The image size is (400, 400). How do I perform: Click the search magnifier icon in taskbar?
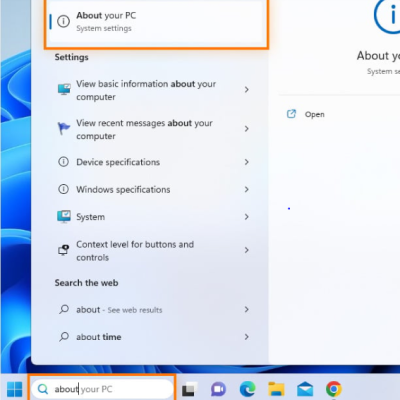pyautogui.click(x=43, y=389)
